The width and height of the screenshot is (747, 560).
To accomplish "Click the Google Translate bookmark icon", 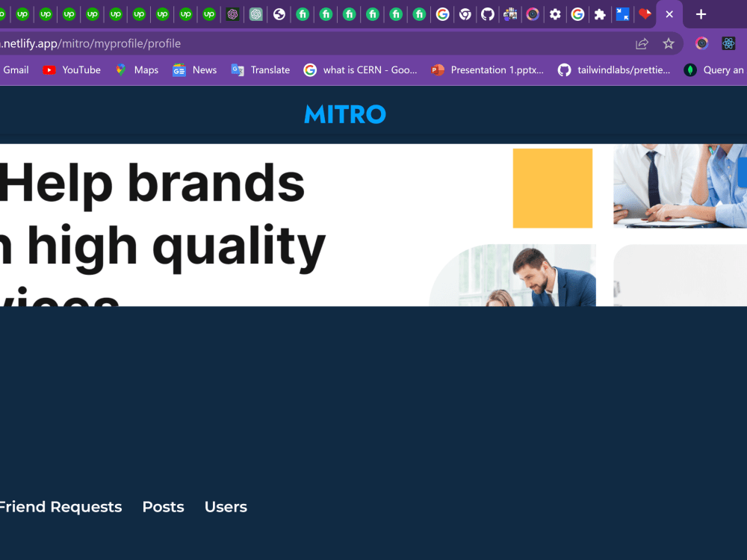I will pos(238,69).
